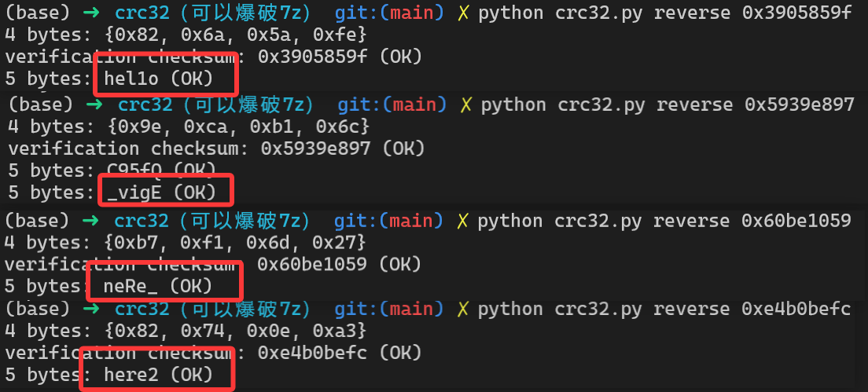This screenshot has width=868, height=392.
Task: Click the recovered string hel1o
Action: tap(131, 79)
